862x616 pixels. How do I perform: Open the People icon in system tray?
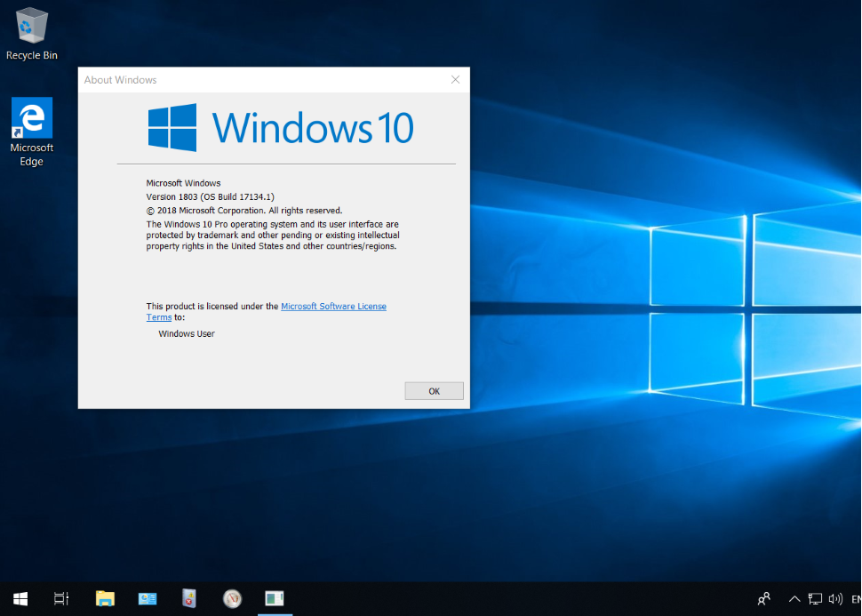763,598
